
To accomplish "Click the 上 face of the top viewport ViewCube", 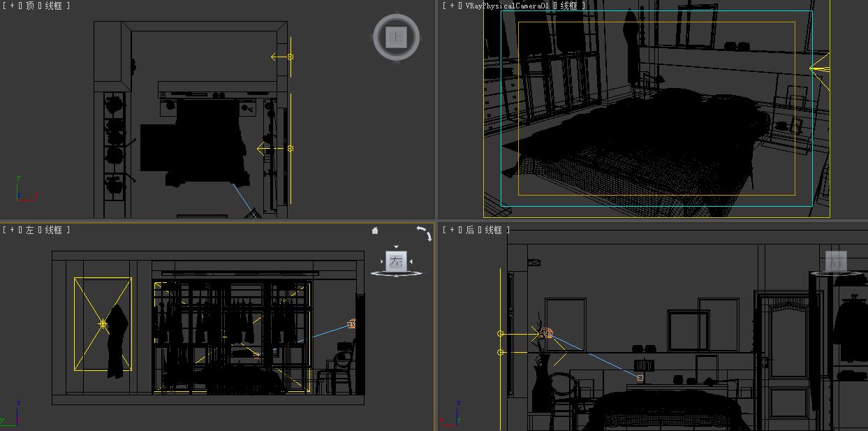I will 397,38.
